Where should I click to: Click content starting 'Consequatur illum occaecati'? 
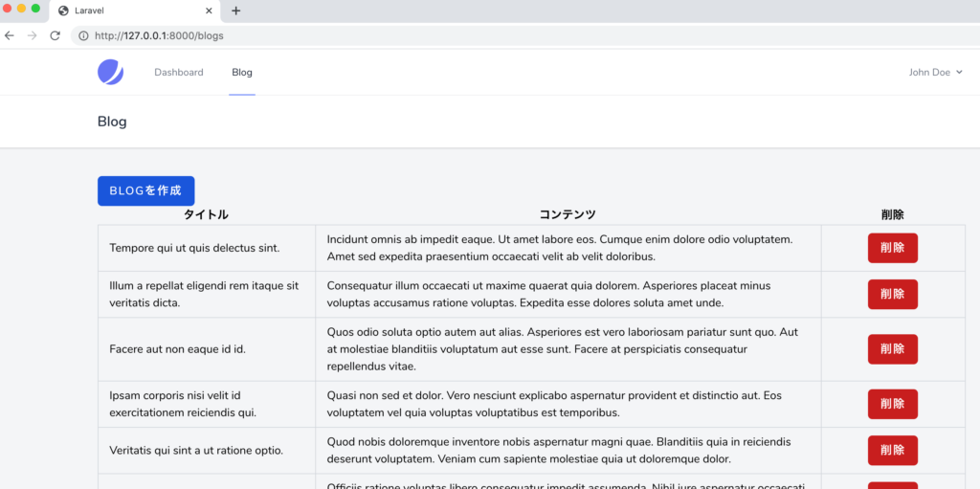click(548, 295)
